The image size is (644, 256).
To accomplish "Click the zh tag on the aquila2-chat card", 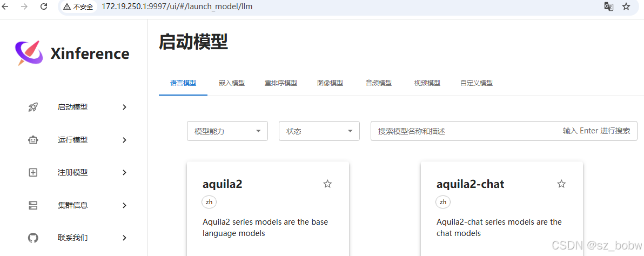I will 443,202.
